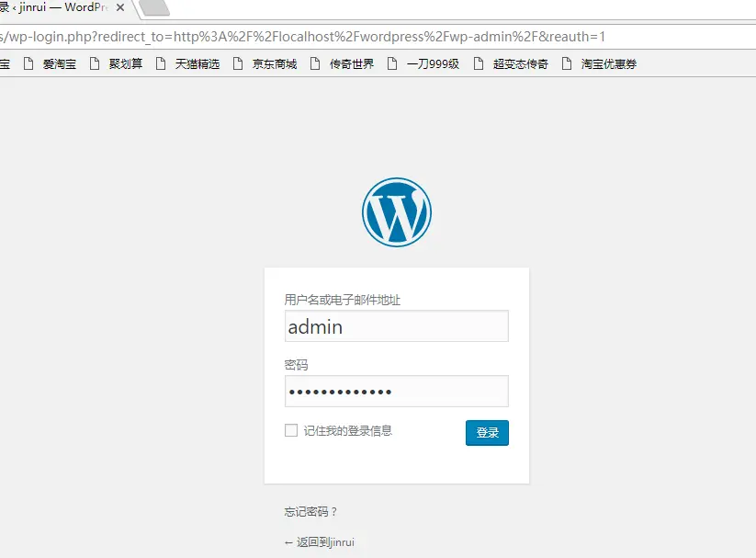Click the WordPress logo
756x558 pixels.
click(x=397, y=212)
